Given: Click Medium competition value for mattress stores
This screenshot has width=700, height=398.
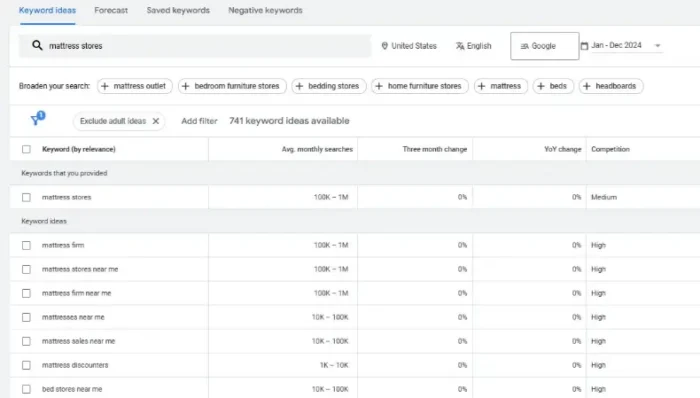Looking at the screenshot, I should click(604, 197).
